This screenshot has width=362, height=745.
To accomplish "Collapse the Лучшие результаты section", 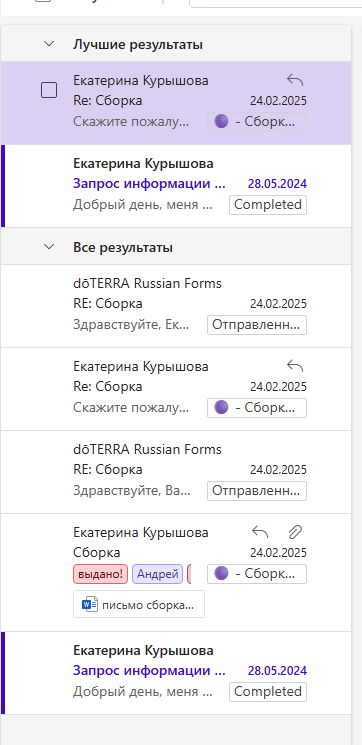I will point(49,44).
